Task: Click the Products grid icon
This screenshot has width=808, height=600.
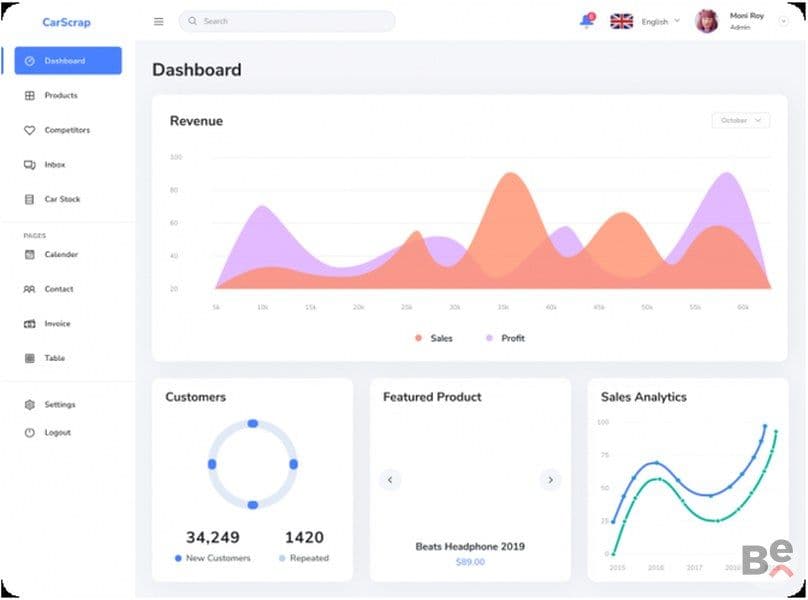Action: [30, 95]
